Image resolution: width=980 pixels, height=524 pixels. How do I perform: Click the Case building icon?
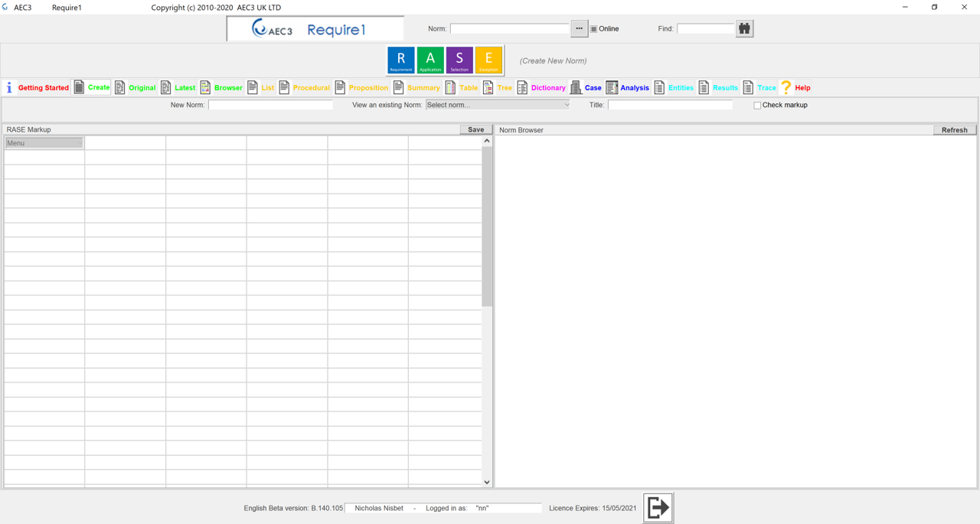[576, 88]
